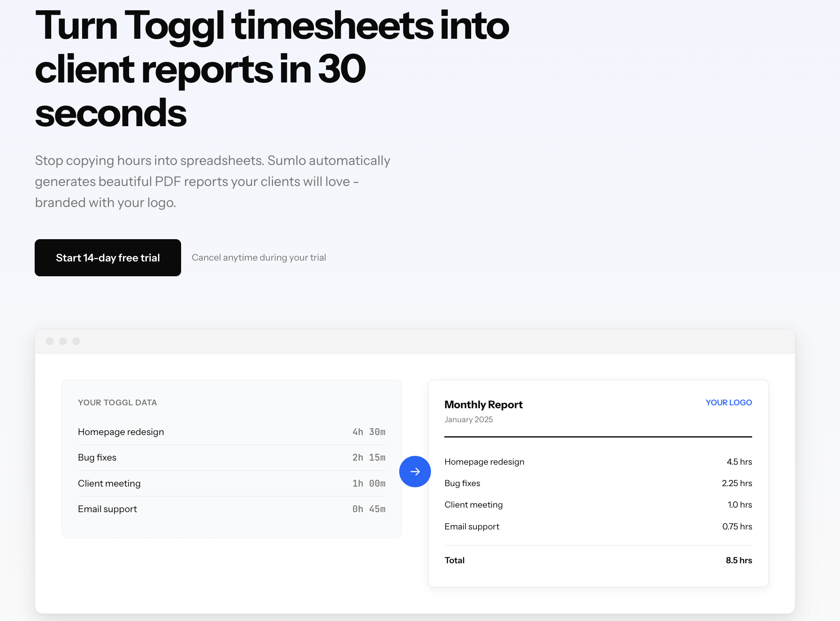Image resolution: width=840 pixels, height=621 pixels.
Task: Click the 0.75 hrs value
Action: tap(737, 527)
